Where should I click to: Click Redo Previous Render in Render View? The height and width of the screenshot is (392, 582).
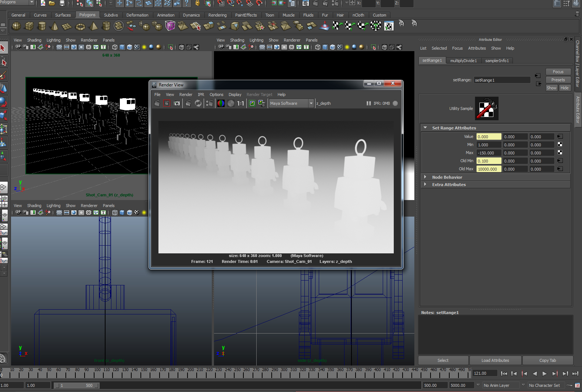point(157,103)
